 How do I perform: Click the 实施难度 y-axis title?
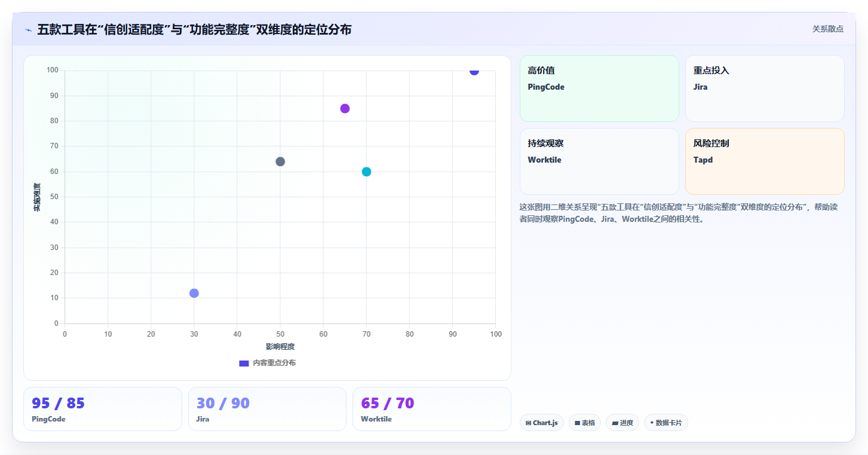pyautogui.click(x=37, y=197)
